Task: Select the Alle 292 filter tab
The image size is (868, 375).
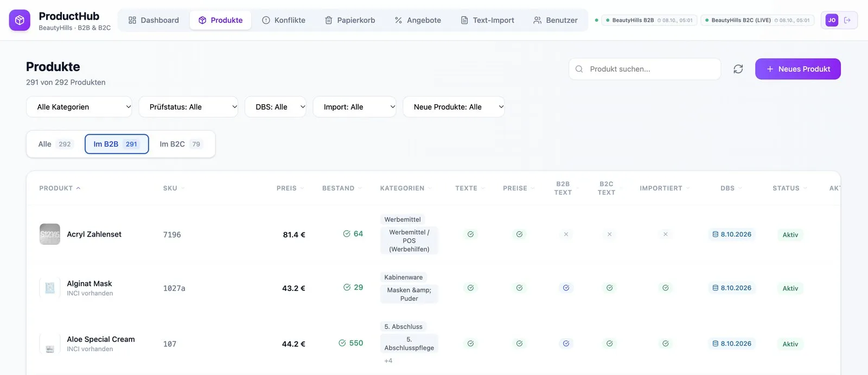Action: point(55,144)
